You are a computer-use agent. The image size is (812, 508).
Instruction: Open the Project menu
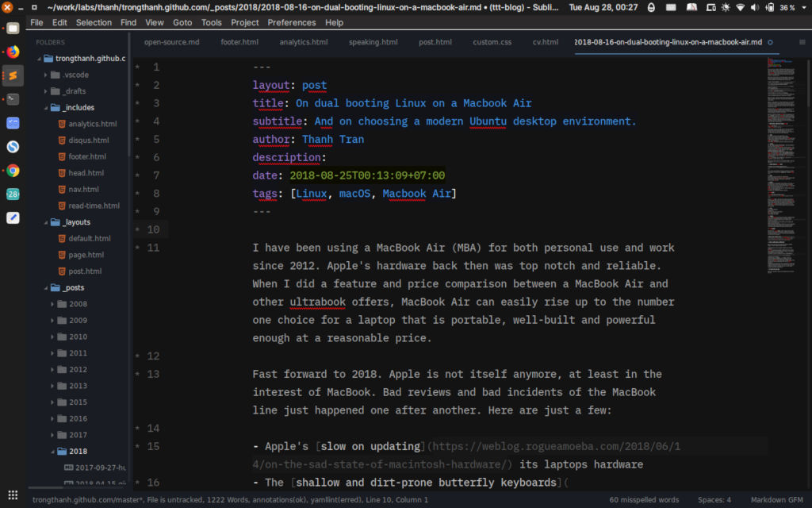[x=247, y=22]
